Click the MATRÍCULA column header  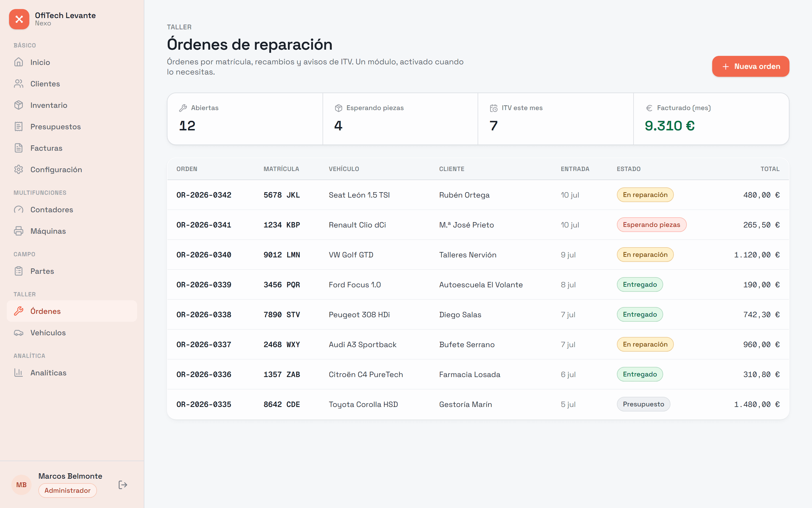(x=281, y=169)
